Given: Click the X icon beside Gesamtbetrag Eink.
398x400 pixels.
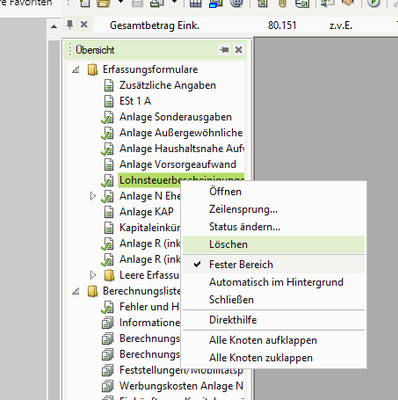Looking at the screenshot, I should [x=84, y=25].
